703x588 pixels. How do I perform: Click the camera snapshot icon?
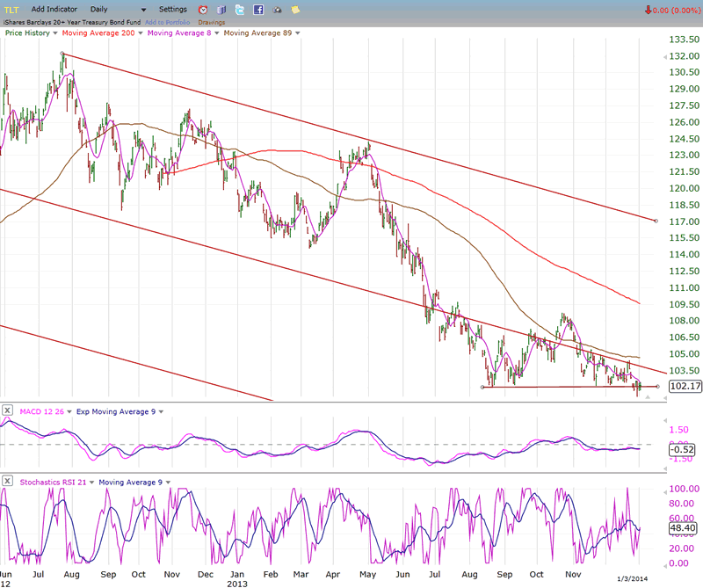(278, 10)
